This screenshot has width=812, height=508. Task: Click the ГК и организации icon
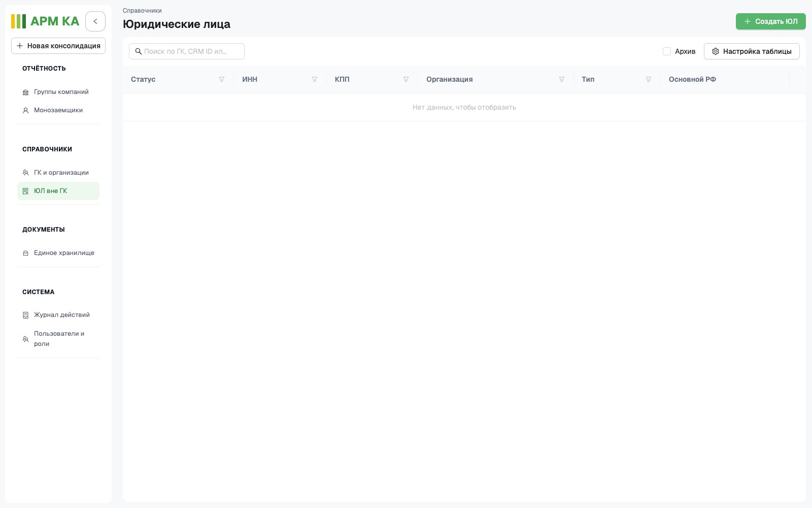[25, 173]
